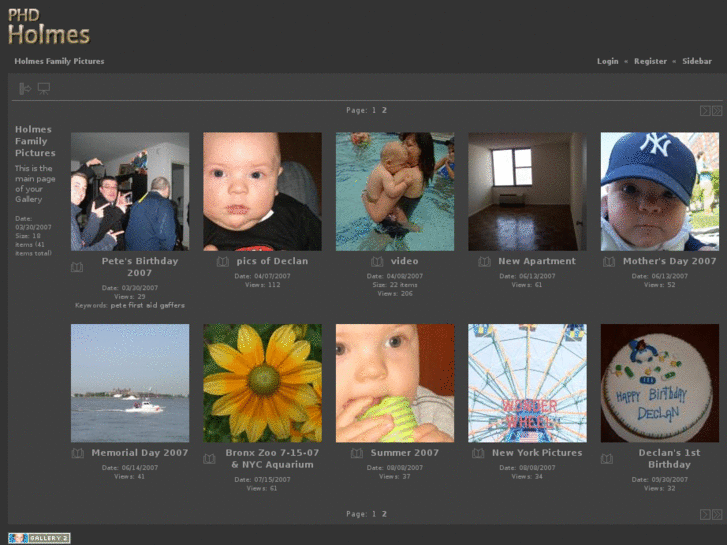Click album icon beside pics of Declan
This screenshot has width=727, height=545.
223,262
